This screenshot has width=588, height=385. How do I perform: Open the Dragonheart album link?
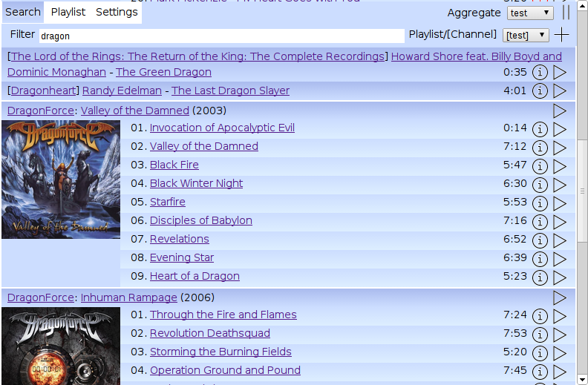click(x=44, y=91)
